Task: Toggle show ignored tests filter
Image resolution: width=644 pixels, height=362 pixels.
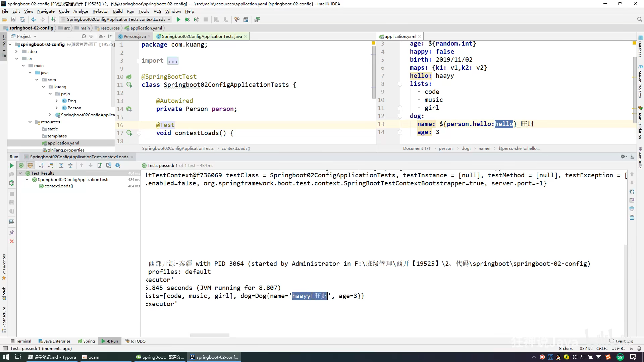Action: (x=30, y=165)
